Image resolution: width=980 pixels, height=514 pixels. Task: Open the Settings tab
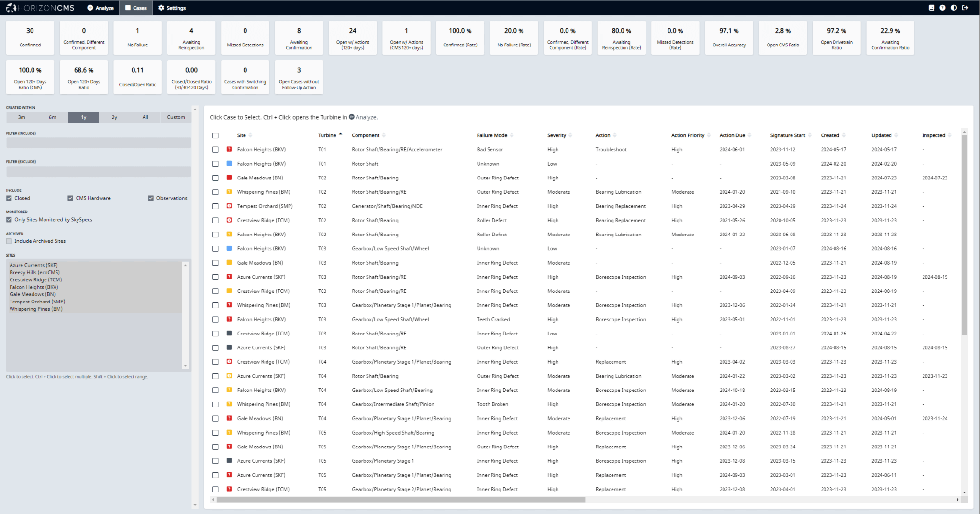172,8
